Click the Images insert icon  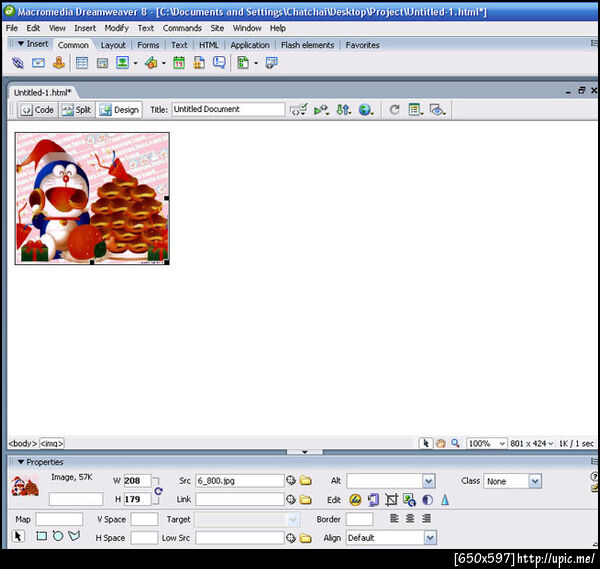click(x=122, y=62)
